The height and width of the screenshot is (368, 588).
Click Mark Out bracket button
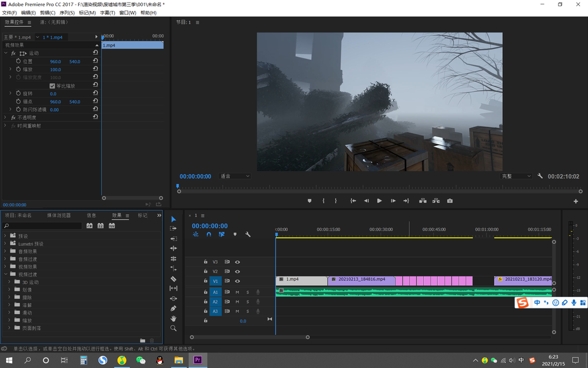click(x=336, y=201)
